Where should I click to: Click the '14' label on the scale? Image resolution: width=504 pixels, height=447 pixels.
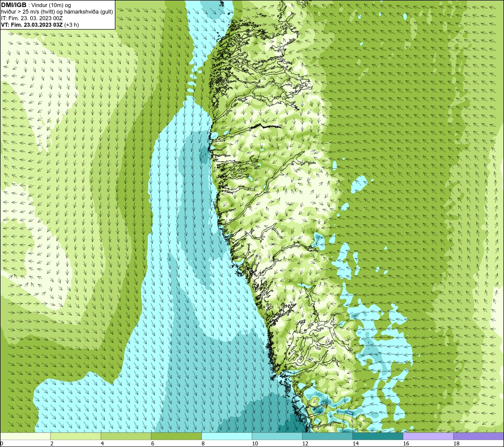pyautogui.click(x=355, y=443)
